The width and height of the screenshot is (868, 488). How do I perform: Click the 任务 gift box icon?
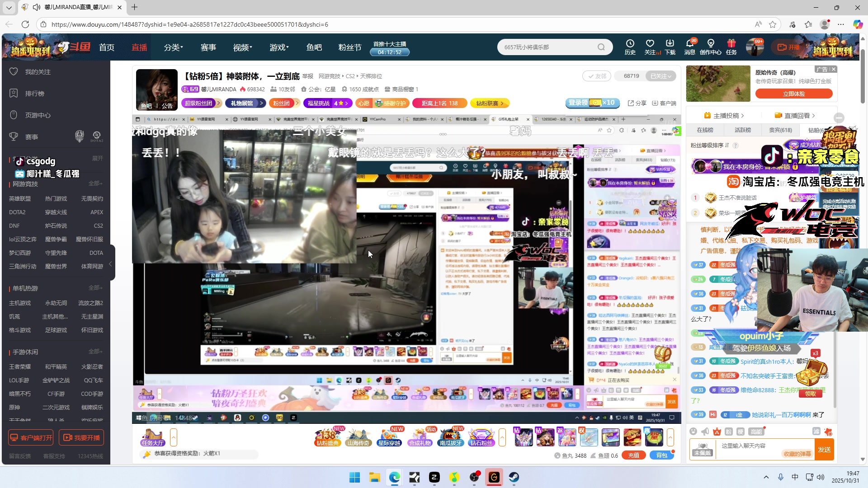[x=731, y=44]
